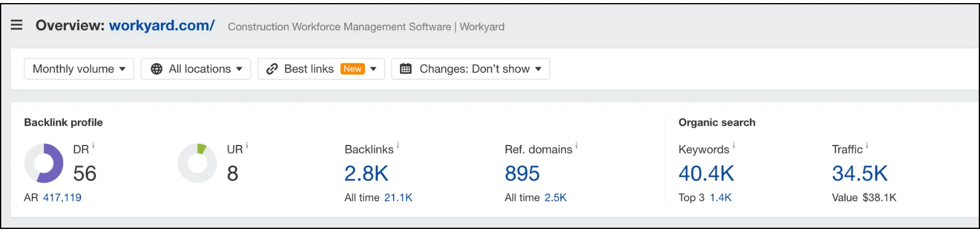Open All time backlinks 21.1K
Viewport: 980px width, 232px height.
[398, 198]
